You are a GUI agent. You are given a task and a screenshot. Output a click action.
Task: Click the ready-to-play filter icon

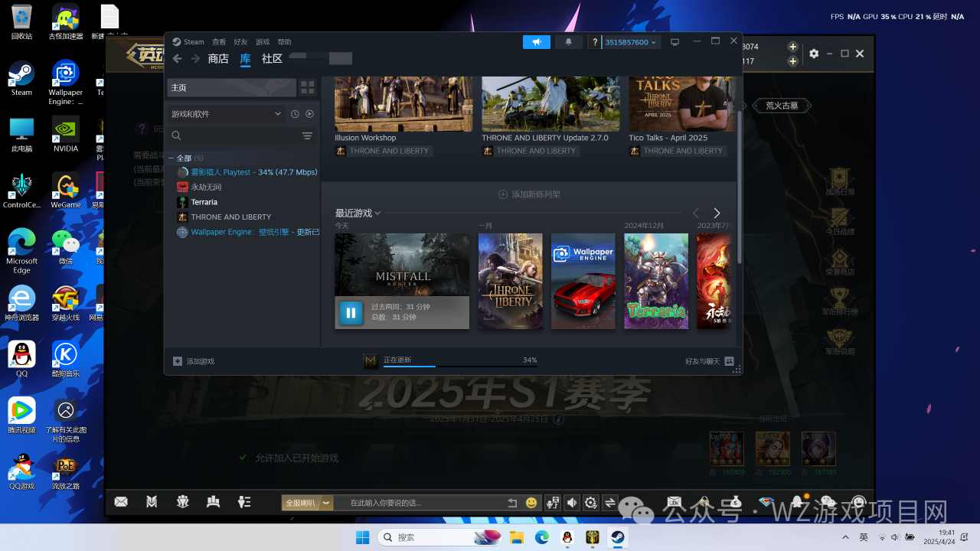[x=309, y=114]
